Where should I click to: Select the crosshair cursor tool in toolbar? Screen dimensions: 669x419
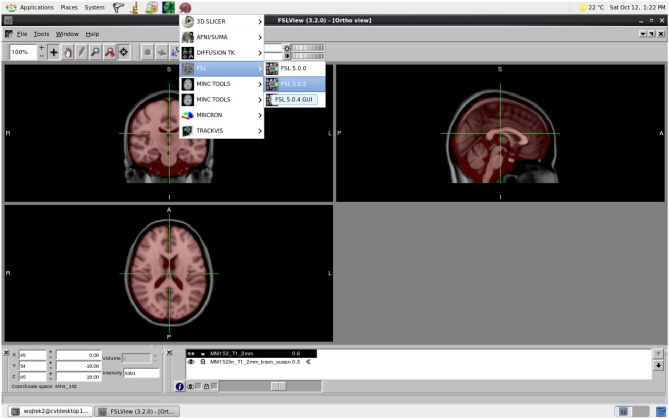point(54,51)
